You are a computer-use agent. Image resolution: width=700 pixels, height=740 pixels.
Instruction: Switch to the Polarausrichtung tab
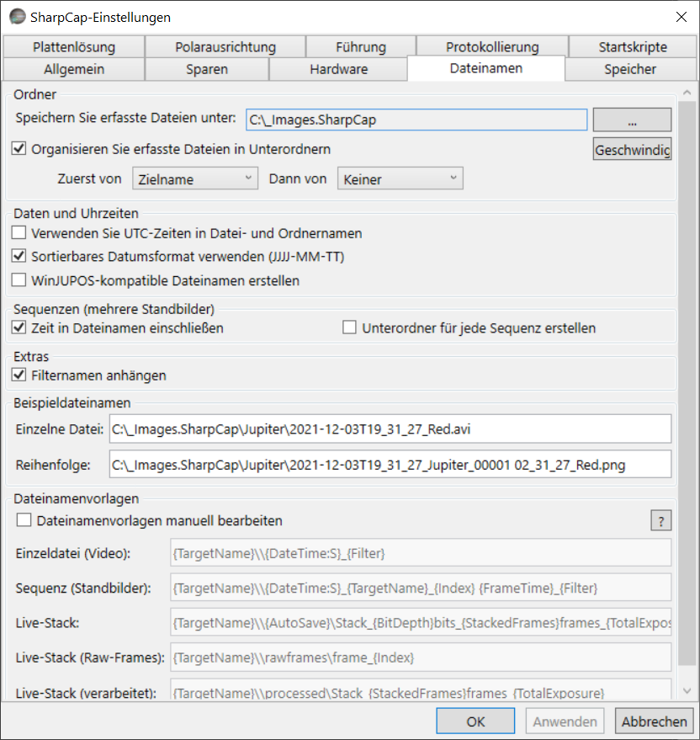point(225,46)
